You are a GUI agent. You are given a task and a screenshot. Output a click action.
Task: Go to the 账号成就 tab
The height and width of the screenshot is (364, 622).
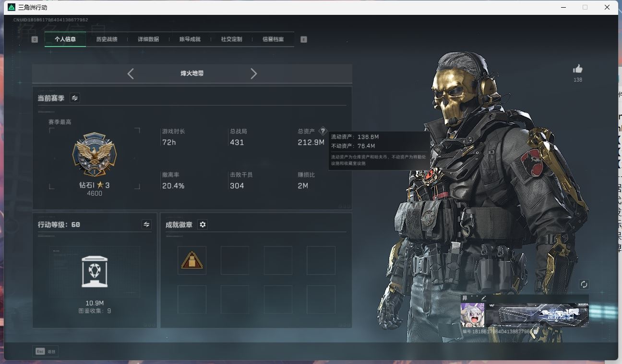(x=190, y=39)
